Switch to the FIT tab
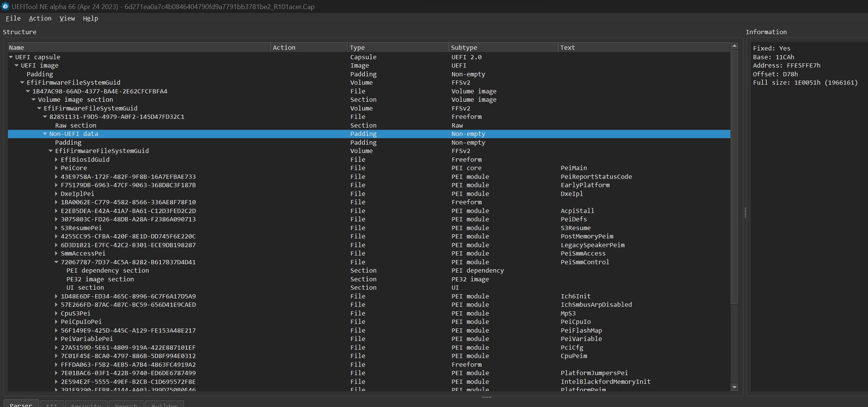 [x=52, y=405]
